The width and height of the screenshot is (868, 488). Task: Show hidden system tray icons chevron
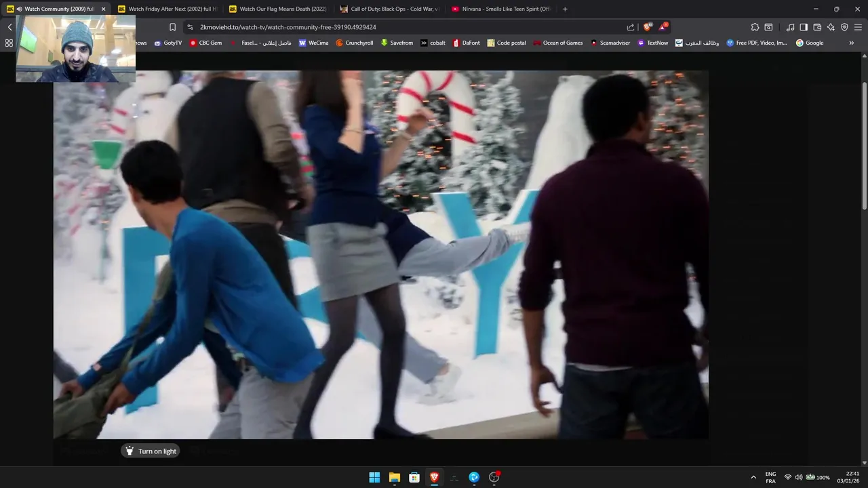[x=753, y=477]
